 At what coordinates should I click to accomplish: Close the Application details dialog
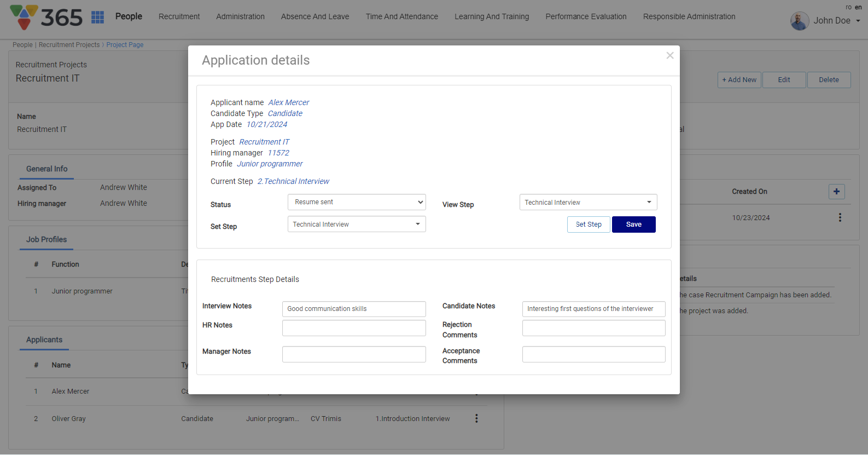pyautogui.click(x=669, y=55)
